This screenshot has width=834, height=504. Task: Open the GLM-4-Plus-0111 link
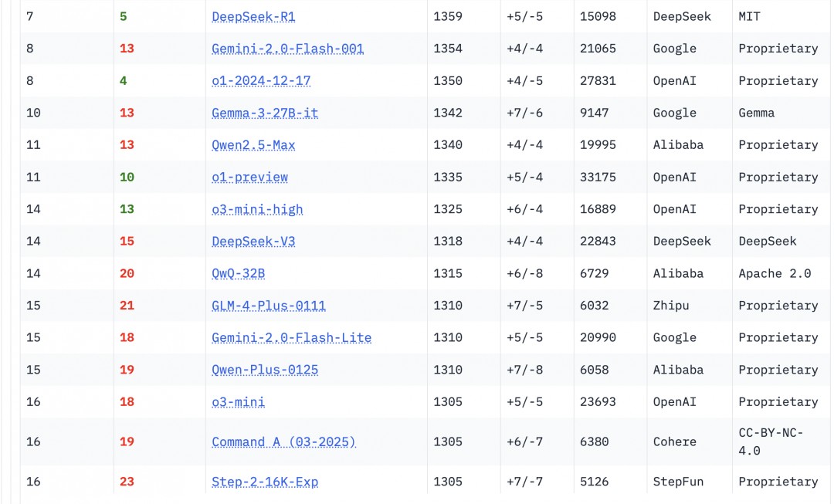pyautogui.click(x=269, y=306)
